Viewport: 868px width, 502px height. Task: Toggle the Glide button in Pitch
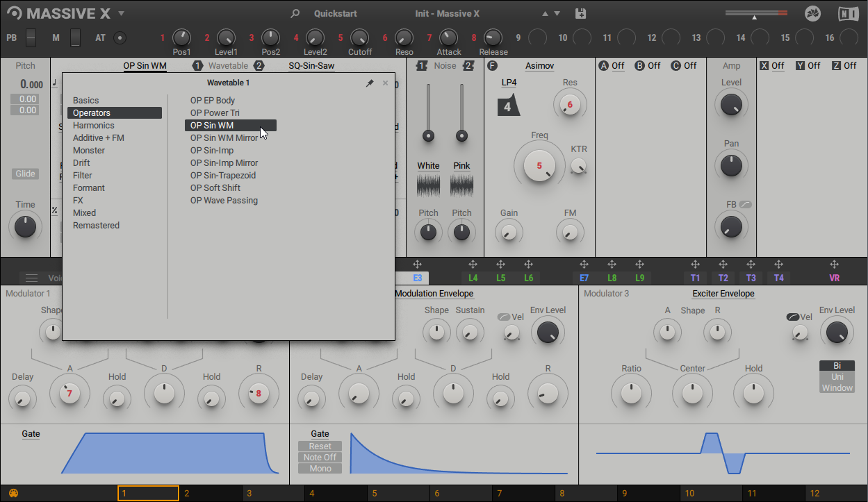25,174
